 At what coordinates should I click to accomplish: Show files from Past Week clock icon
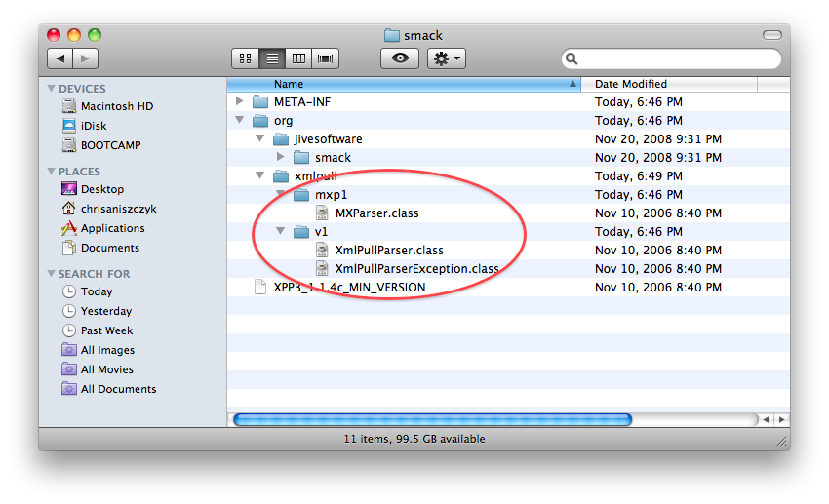click(x=68, y=330)
